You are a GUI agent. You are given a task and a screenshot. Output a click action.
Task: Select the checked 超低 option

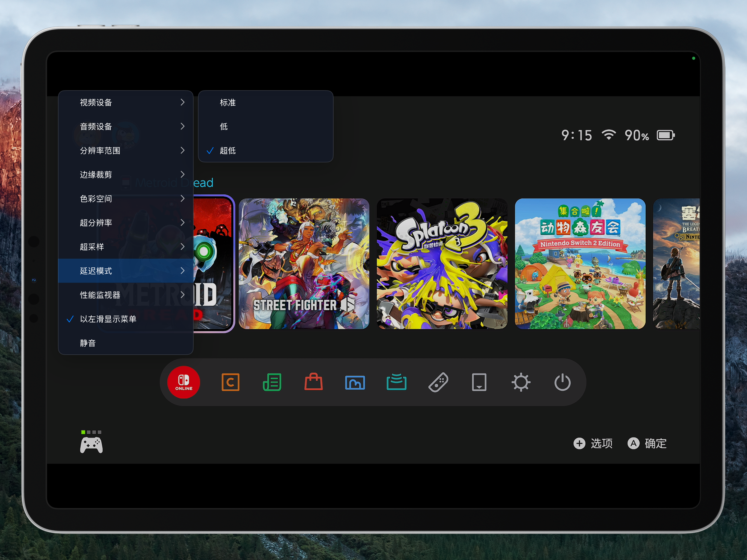[x=265, y=151]
